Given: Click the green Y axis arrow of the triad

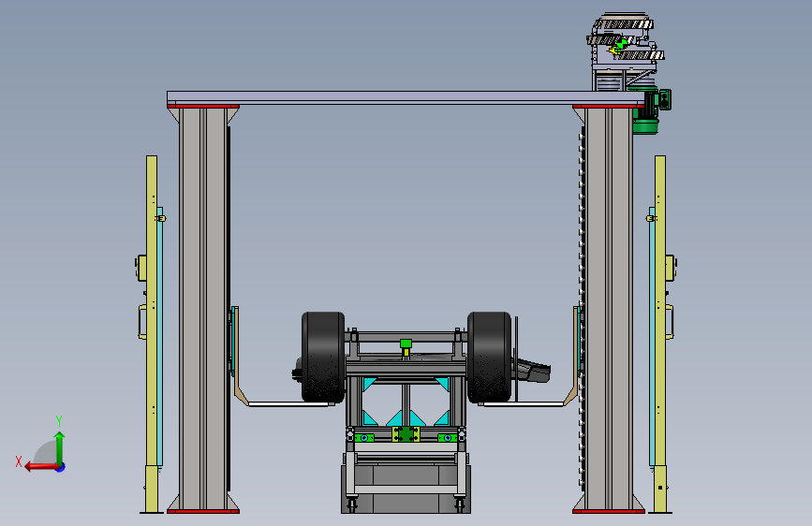Looking at the screenshot, I should [59, 446].
